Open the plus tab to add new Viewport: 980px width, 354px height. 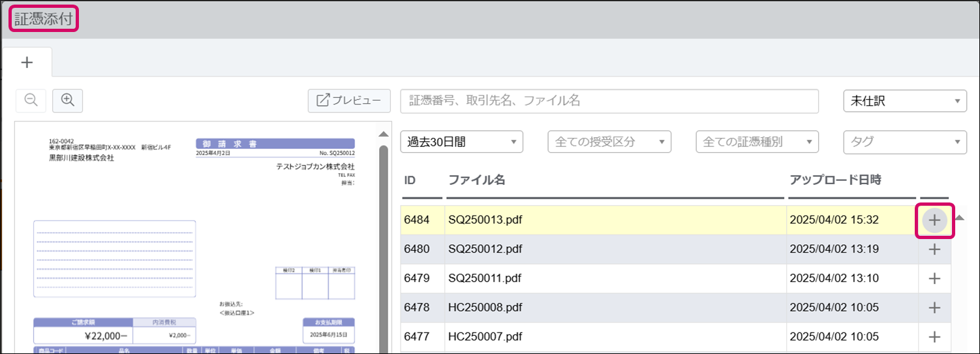27,63
